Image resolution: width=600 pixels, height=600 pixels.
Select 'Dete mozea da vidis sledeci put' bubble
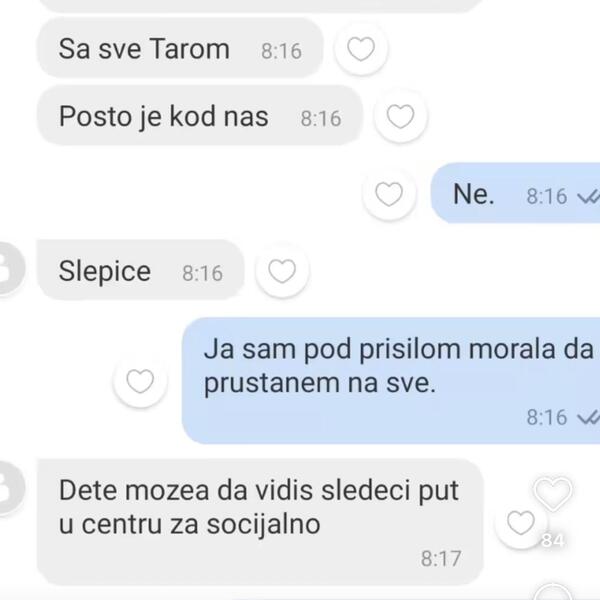[x=260, y=522]
